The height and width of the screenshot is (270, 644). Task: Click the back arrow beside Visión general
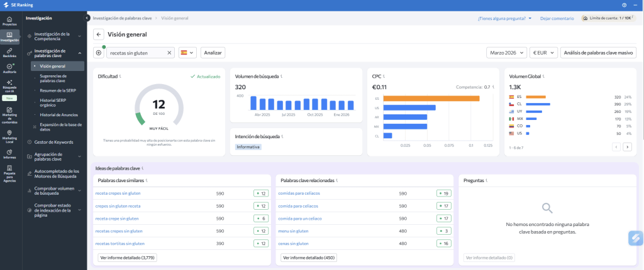click(x=99, y=35)
